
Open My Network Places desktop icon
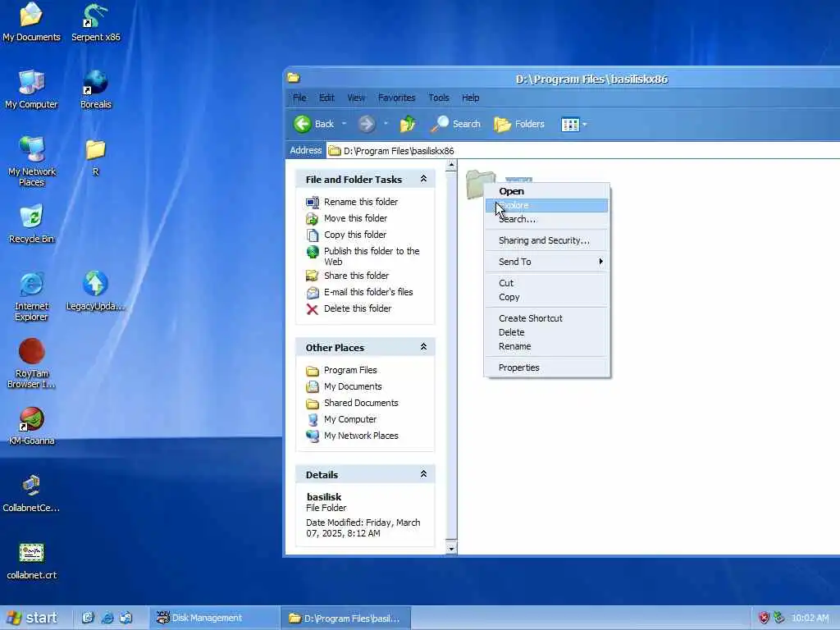click(32, 161)
